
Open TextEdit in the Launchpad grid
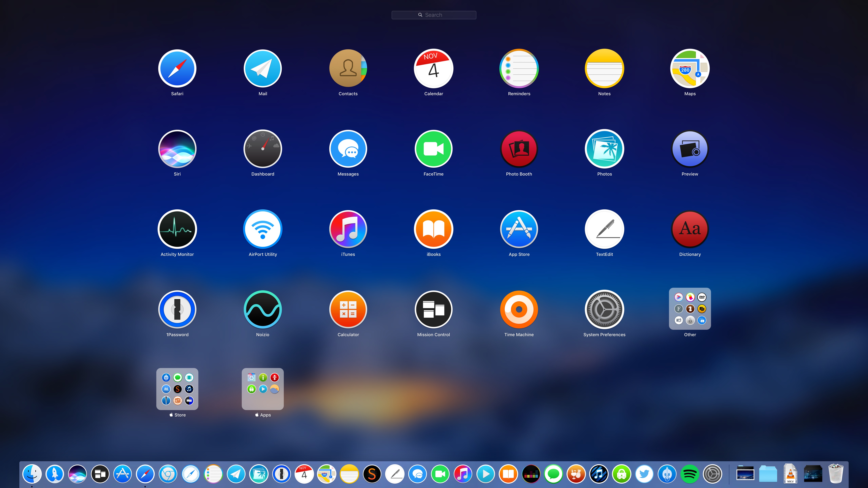pos(605,229)
